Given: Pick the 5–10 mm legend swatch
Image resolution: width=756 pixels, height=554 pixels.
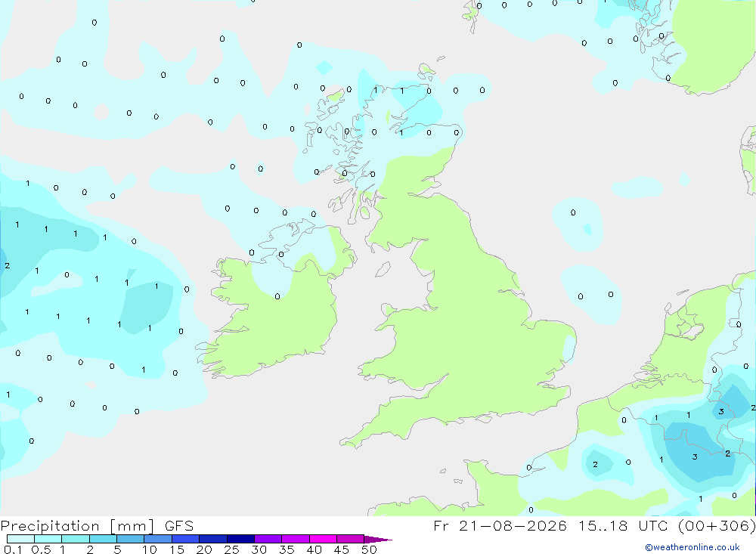Looking at the screenshot, I should click(x=131, y=539).
